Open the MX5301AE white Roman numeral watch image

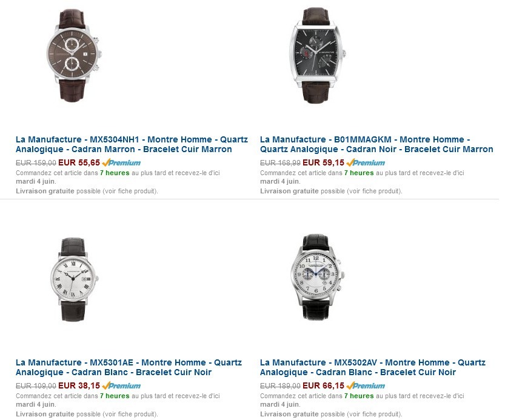74,279
